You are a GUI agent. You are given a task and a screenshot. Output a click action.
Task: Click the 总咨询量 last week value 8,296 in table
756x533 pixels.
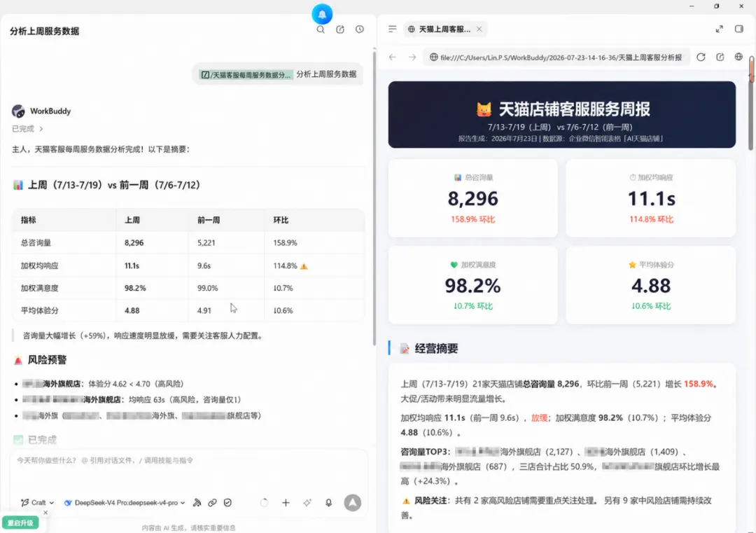click(134, 242)
